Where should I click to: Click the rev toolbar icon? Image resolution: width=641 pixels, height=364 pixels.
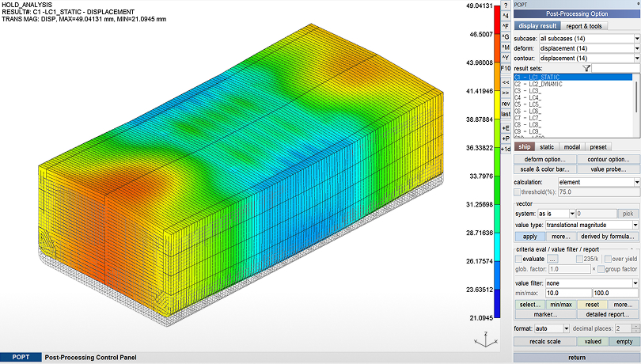[506, 104]
